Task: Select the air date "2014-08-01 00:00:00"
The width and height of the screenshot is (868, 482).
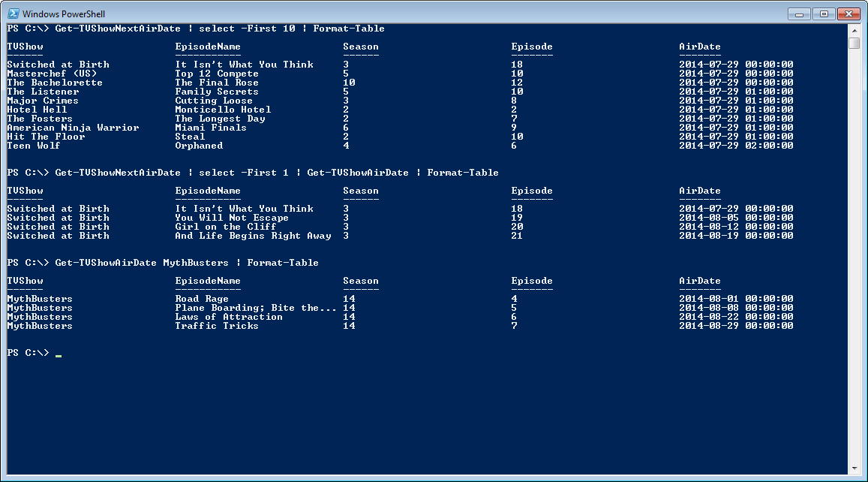Action: pos(736,299)
